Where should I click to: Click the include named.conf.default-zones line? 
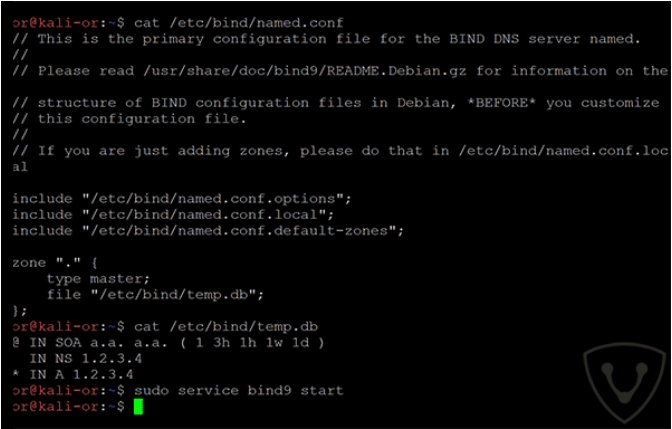click(x=208, y=231)
